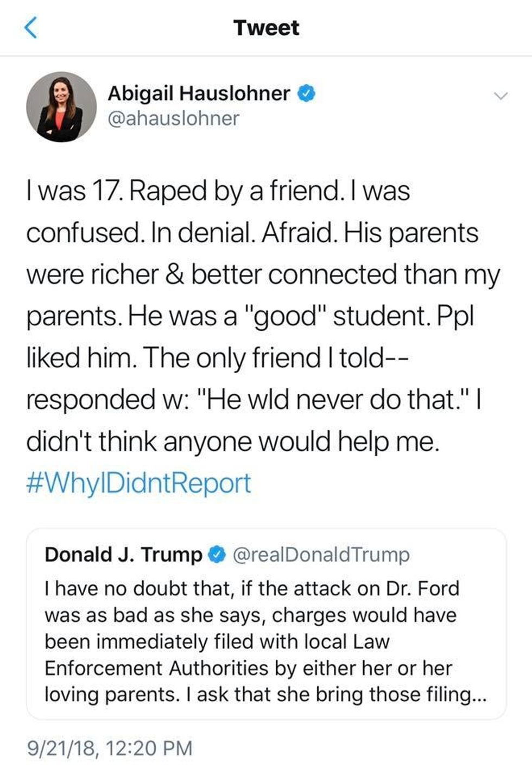Tap the @ahauslohner handle

pos(173,118)
